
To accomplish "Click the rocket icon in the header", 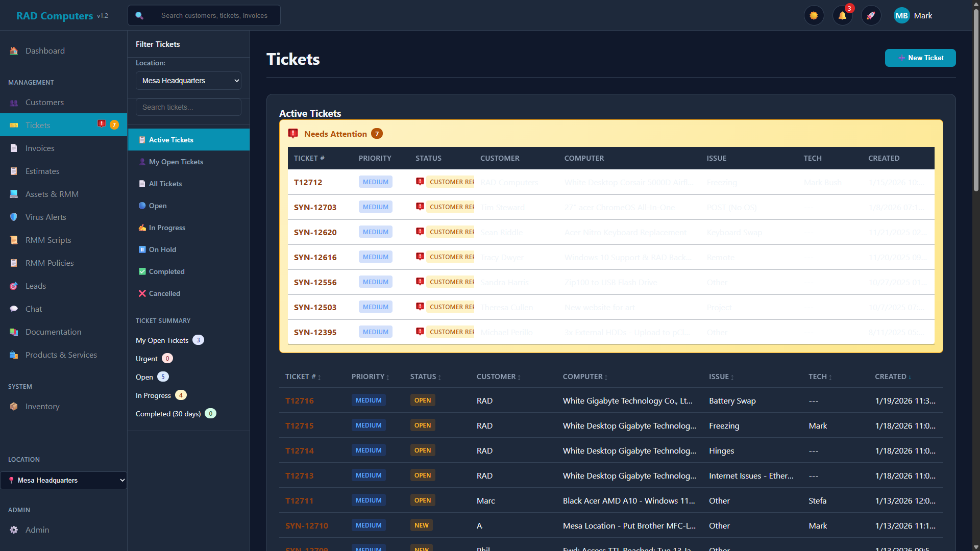I will 871,15.
